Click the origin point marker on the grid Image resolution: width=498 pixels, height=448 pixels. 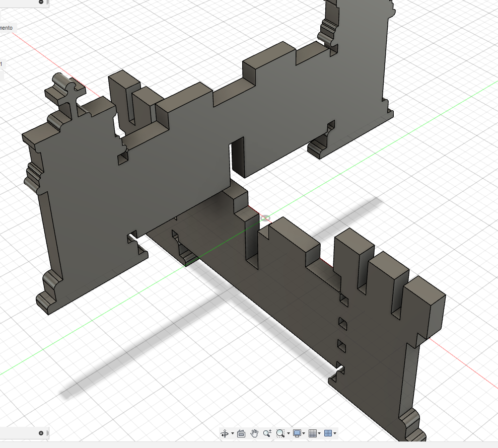(x=265, y=218)
